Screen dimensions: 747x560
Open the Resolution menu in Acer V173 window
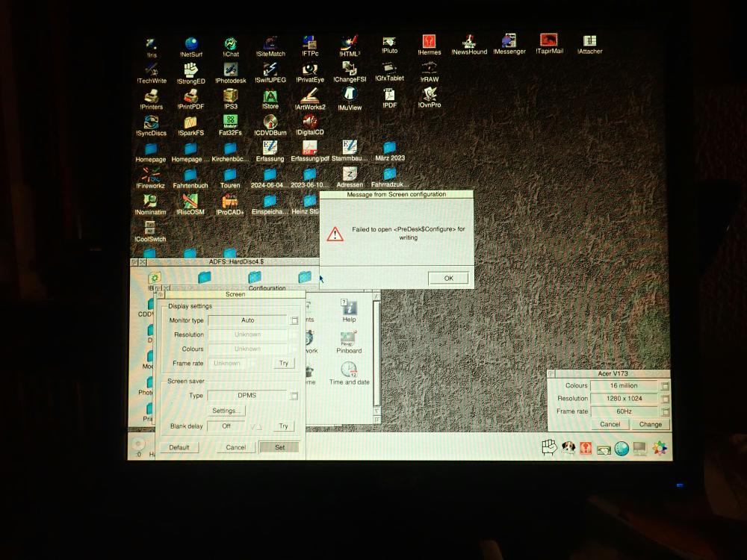665,399
